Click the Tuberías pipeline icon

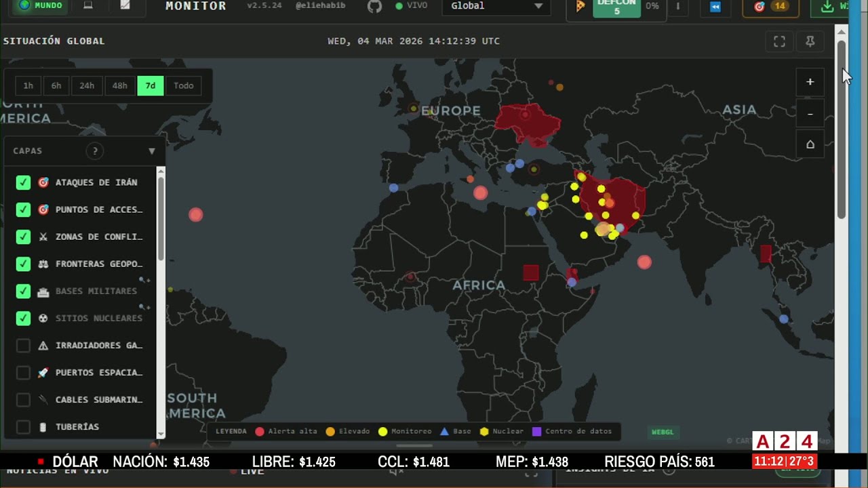click(x=43, y=427)
